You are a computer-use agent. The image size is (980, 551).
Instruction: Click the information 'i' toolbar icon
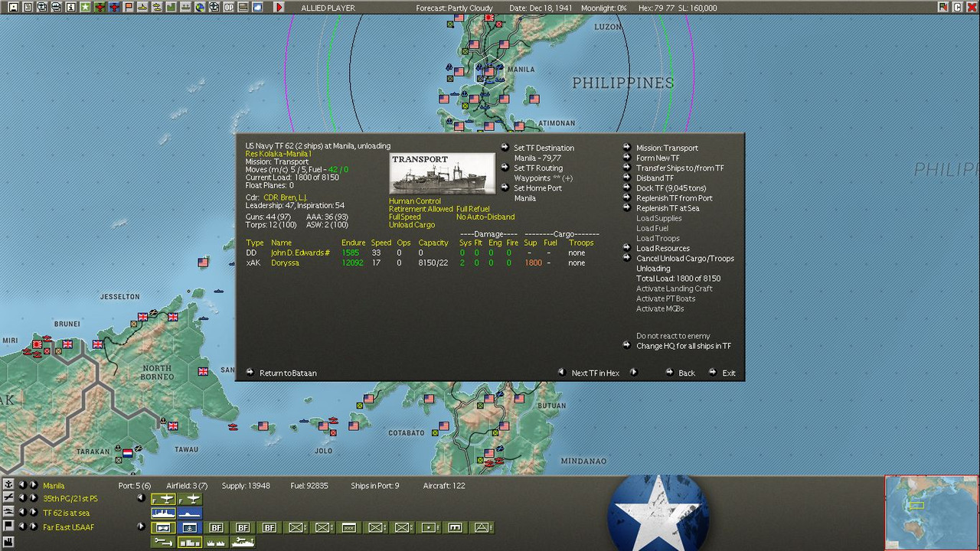pos(71,7)
